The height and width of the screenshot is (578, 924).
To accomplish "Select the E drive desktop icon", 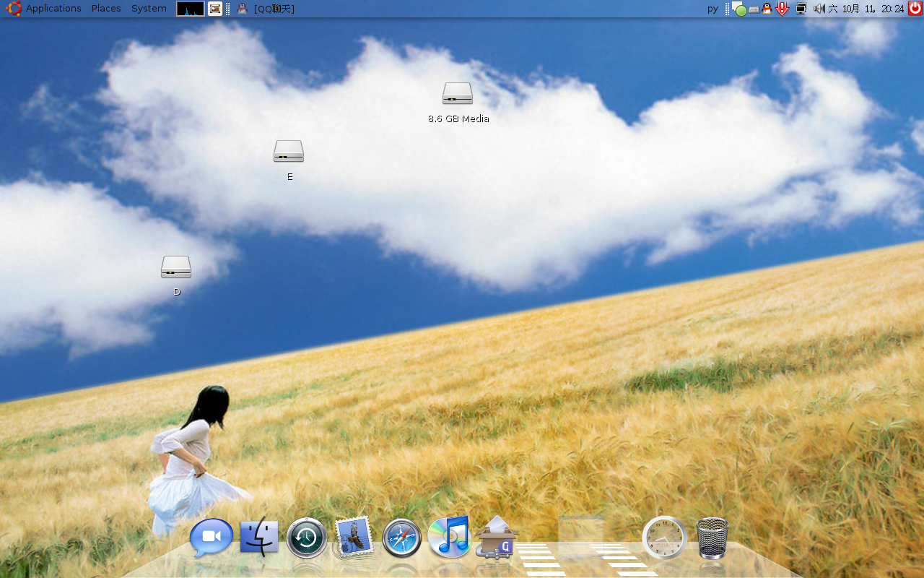I will tap(289, 151).
